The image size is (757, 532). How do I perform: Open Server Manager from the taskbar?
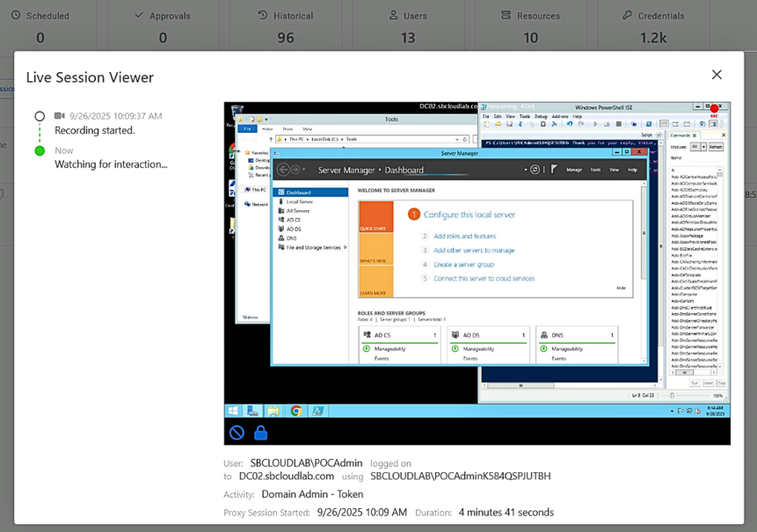click(x=252, y=411)
